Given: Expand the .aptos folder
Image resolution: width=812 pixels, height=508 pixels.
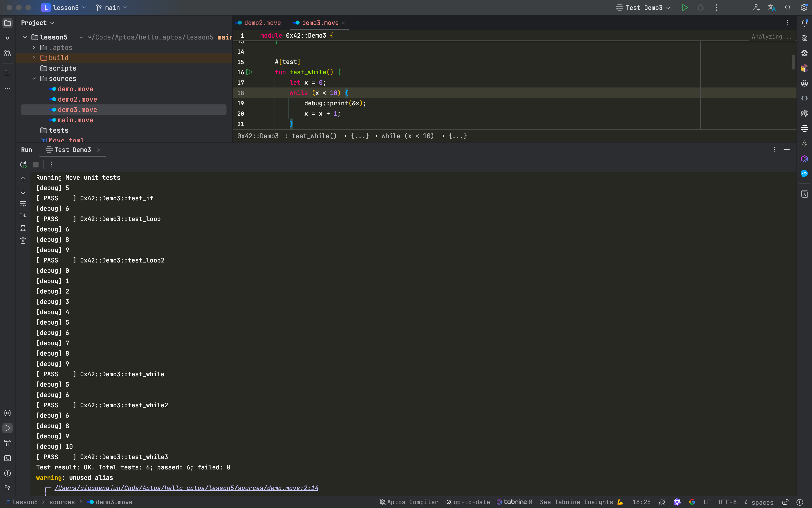Looking at the screenshot, I should [34, 47].
